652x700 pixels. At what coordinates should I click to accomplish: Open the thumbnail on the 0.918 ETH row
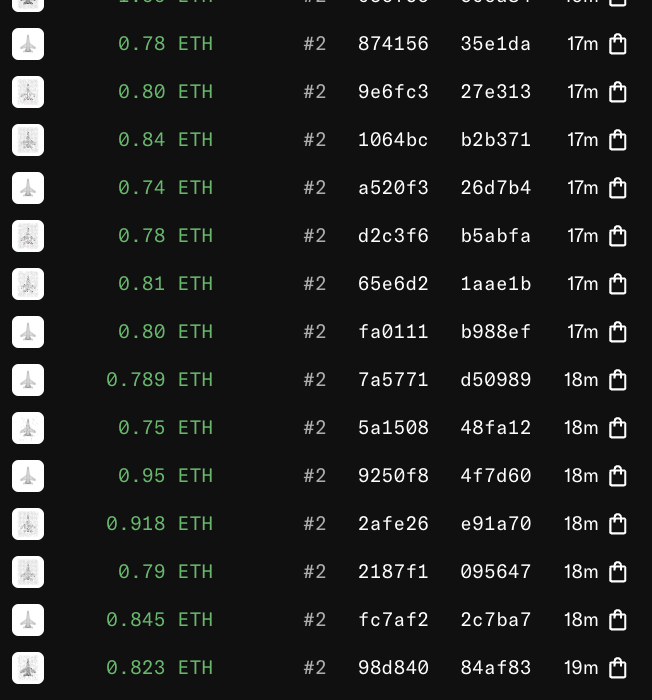28,524
